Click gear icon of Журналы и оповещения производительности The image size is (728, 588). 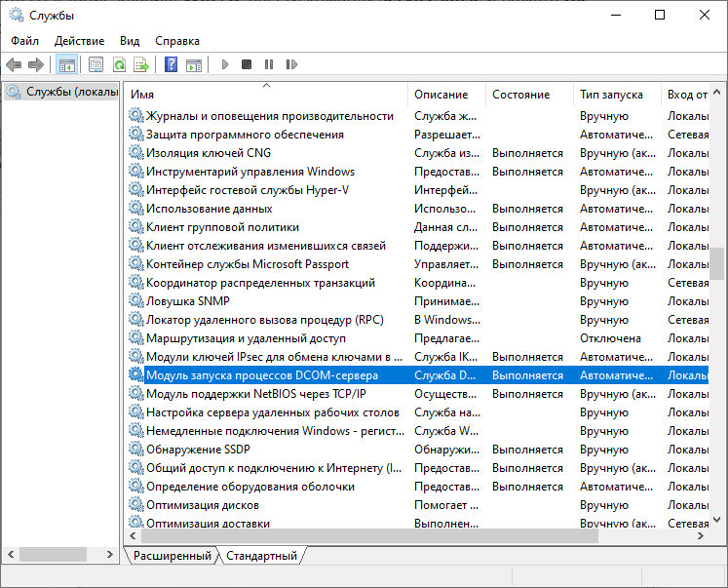point(136,116)
